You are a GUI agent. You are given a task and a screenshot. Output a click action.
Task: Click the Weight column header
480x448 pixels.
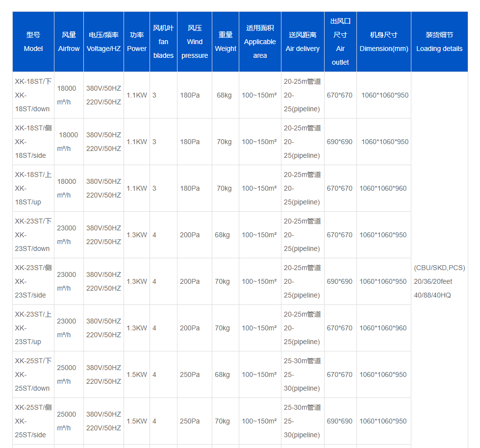point(226,42)
